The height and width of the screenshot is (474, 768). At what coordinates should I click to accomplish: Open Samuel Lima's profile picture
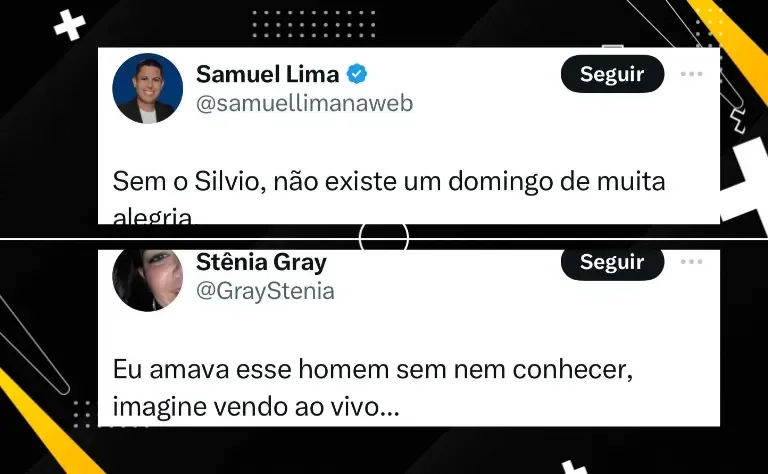(147, 88)
